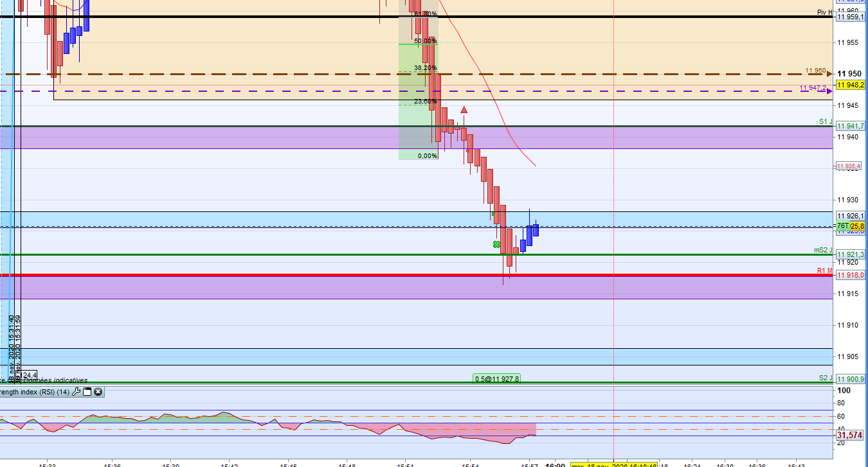Click the 23,60% Fibonacci level label

(x=426, y=101)
